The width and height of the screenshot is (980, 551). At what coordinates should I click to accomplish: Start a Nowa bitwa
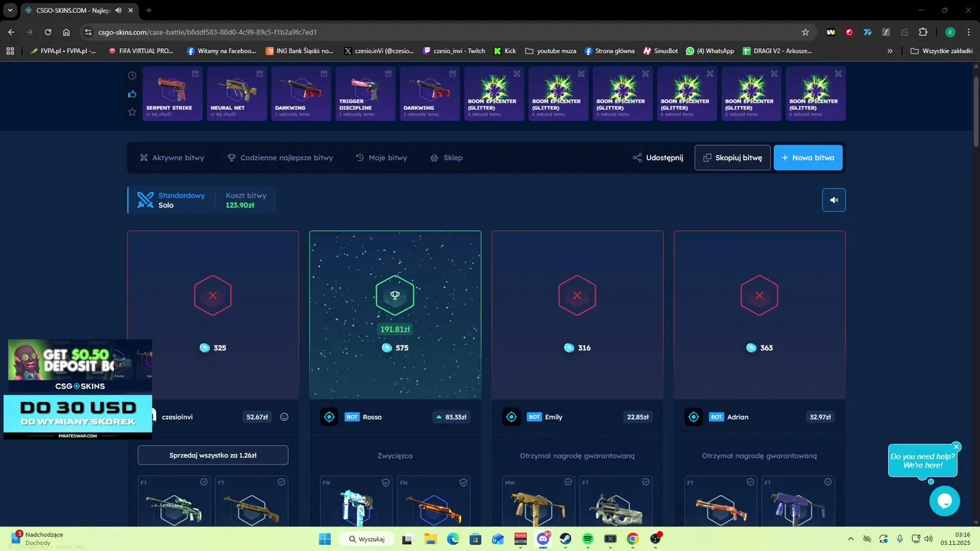tap(808, 158)
